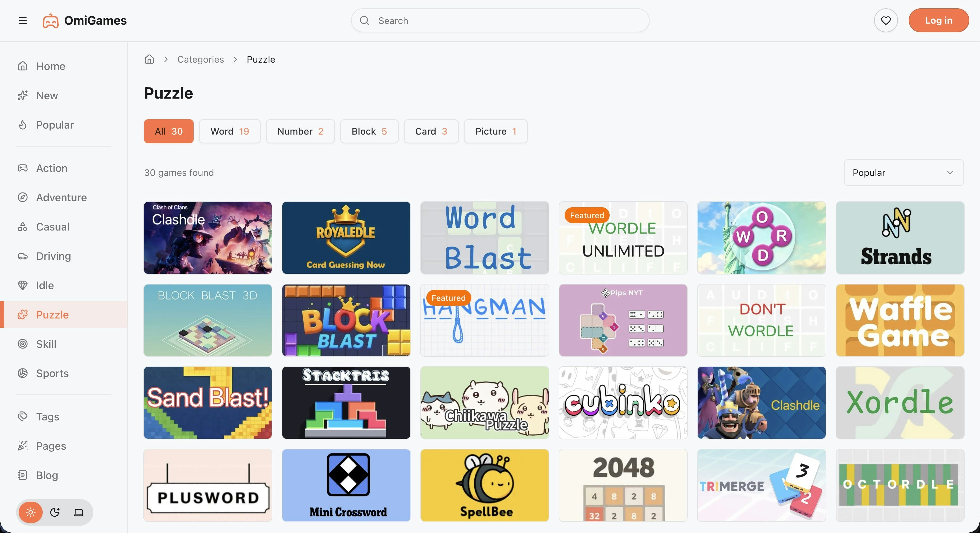Open the Tags icon in sidebar
This screenshot has width=980, height=533.
[23, 416]
